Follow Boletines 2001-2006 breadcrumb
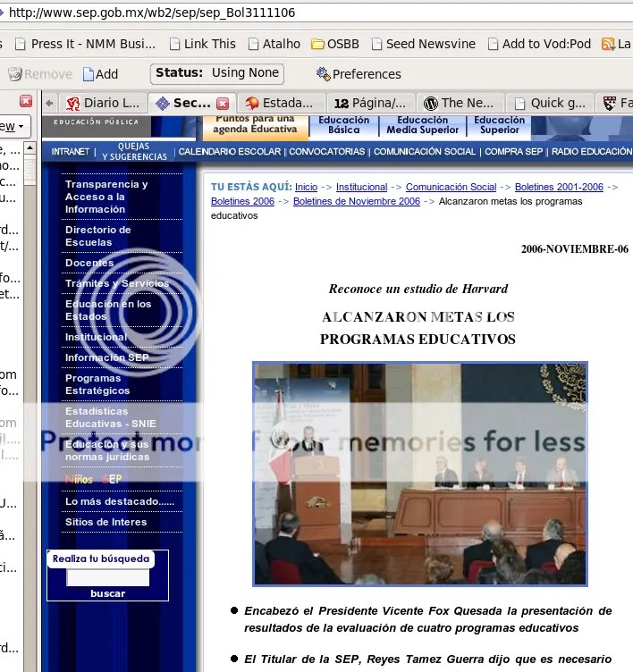 click(559, 188)
